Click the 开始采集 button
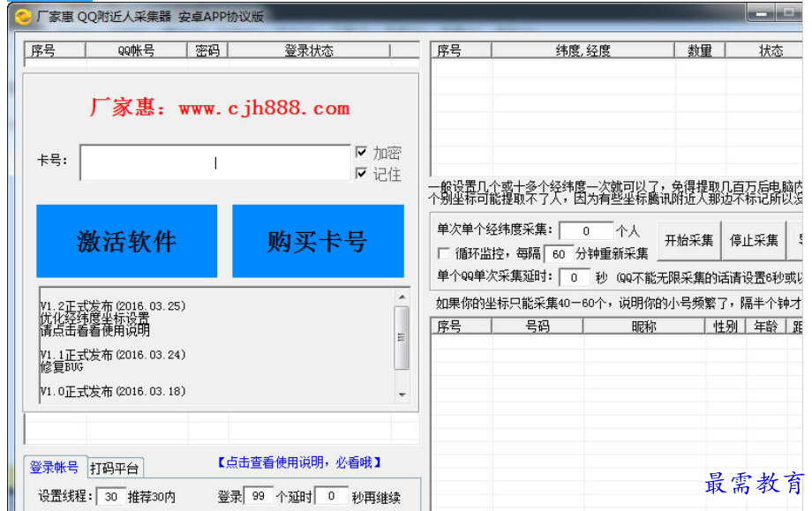The width and height of the screenshot is (812, 511). coord(688,241)
